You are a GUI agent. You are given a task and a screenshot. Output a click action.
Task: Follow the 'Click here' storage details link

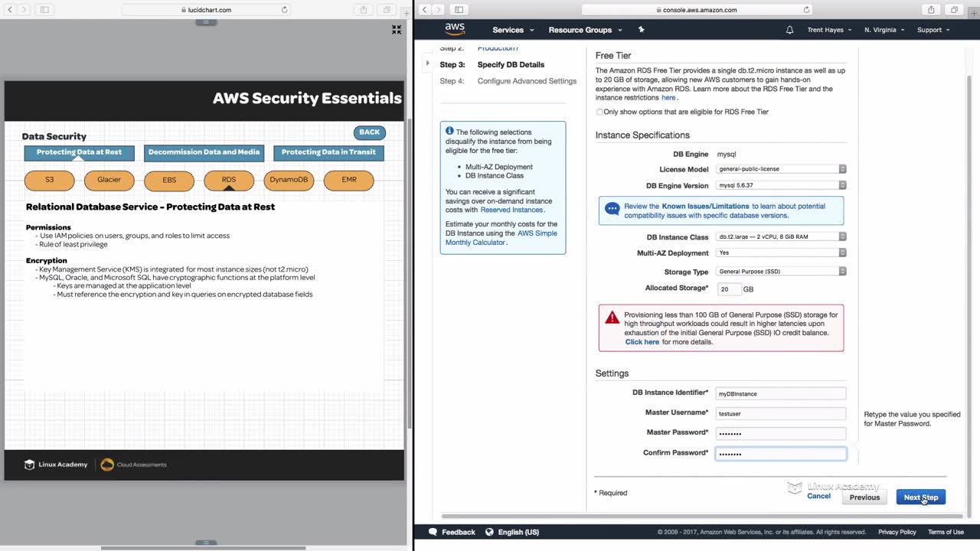click(x=642, y=342)
